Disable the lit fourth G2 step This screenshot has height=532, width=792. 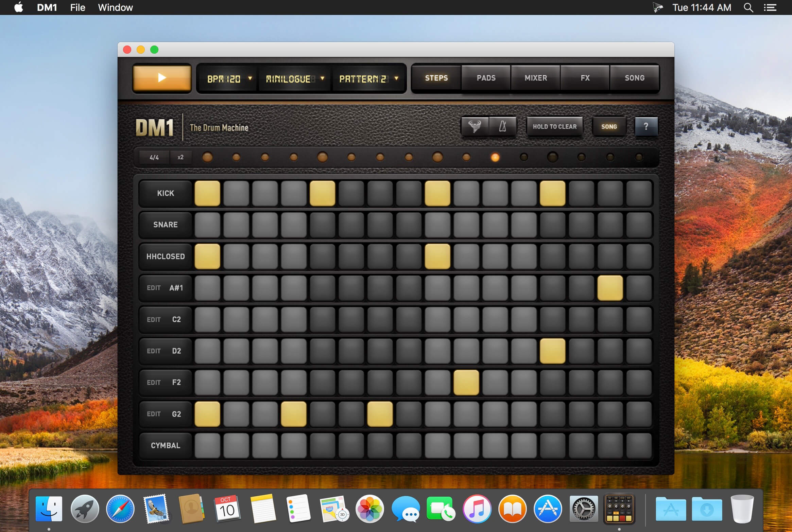click(294, 414)
